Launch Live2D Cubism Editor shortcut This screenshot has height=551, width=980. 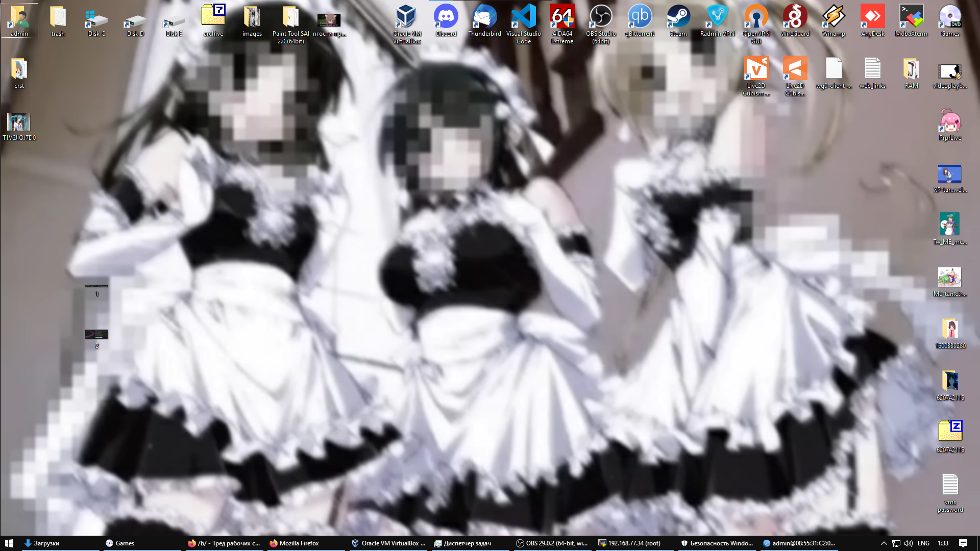tap(795, 76)
